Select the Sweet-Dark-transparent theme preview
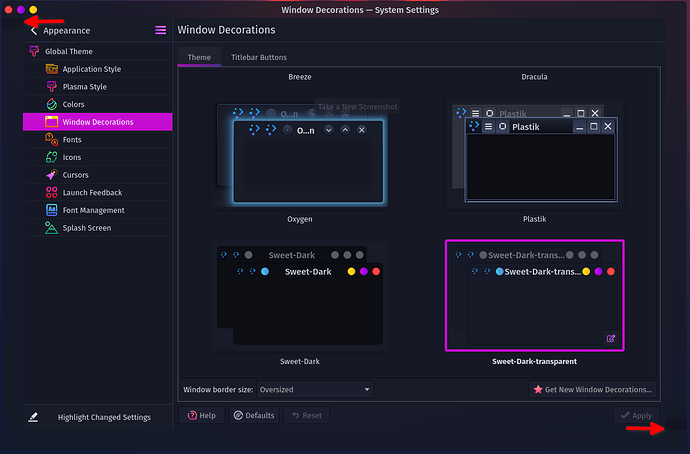 (534, 296)
